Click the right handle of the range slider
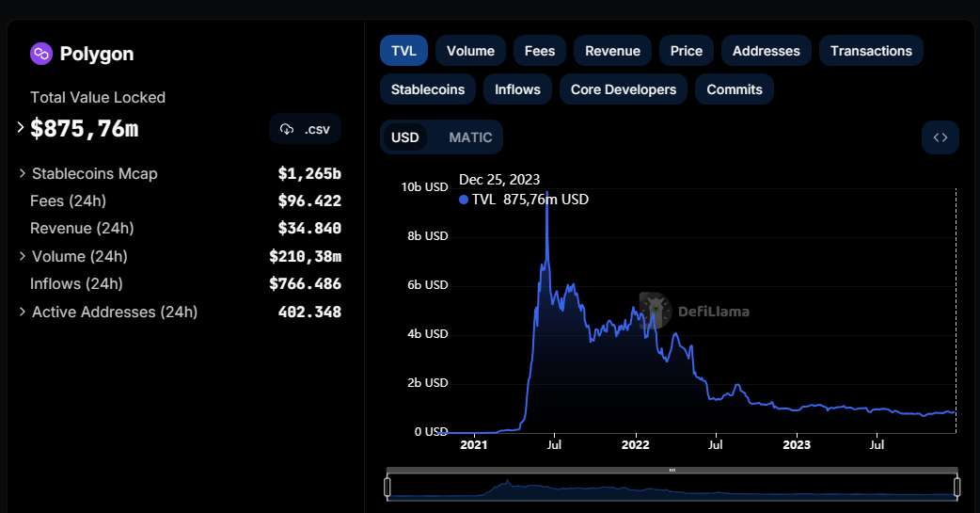The image size is (980, 513). pos(956,487)
